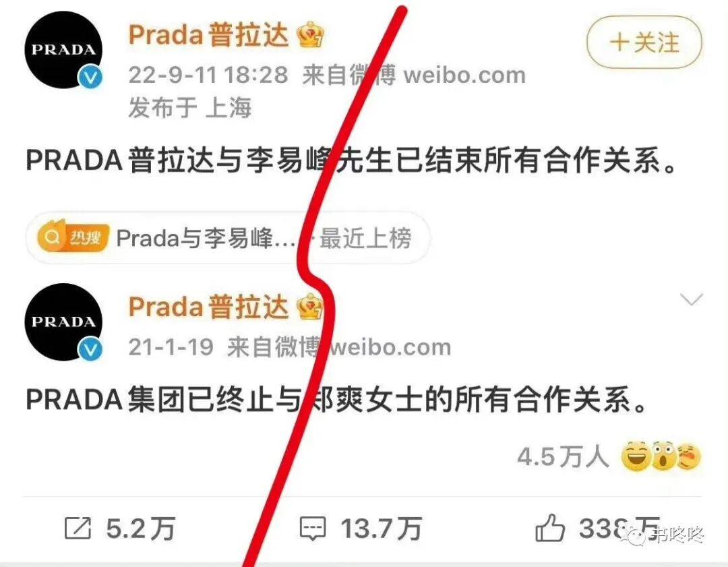Tap the 关注 follow button
The width and height of the screenshot is (728, 567).
click(644, 42)
